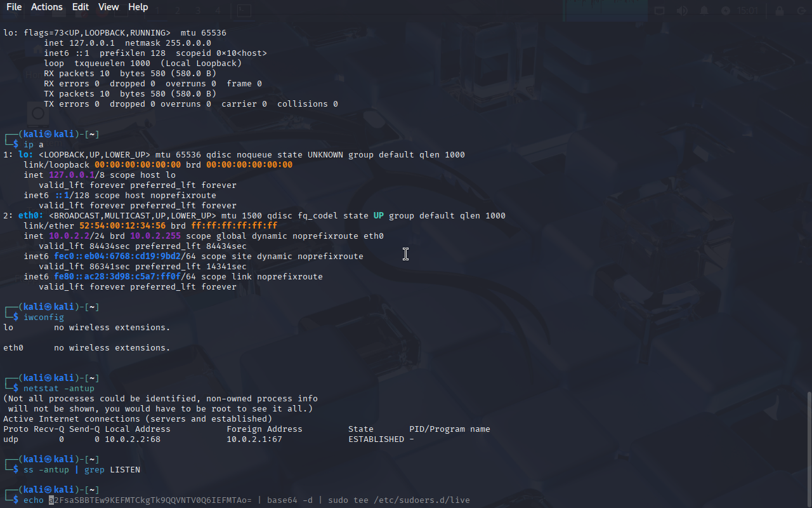This screenshot has width=812, height=508.
Task: Click the 'Foreign Address' column header
Action: [x=265, y=429]
